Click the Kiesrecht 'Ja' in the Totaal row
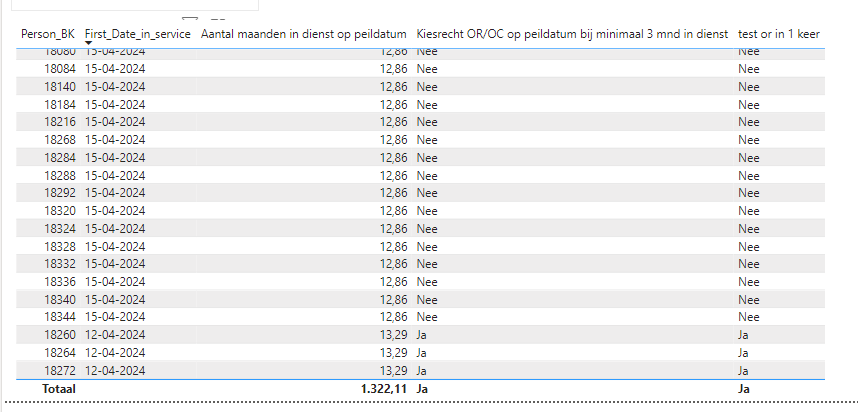Screen dimensions: 858x412 (x=422, y=389)
